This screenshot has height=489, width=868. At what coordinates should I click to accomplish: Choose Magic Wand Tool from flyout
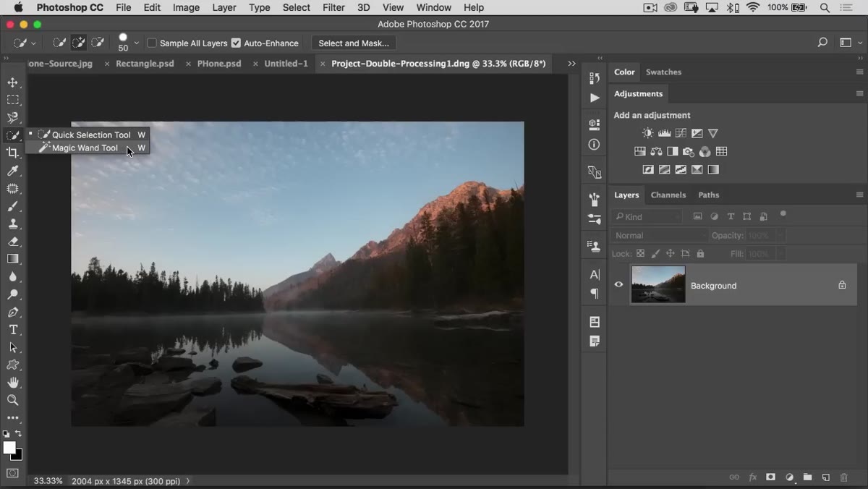click(87, 148)
